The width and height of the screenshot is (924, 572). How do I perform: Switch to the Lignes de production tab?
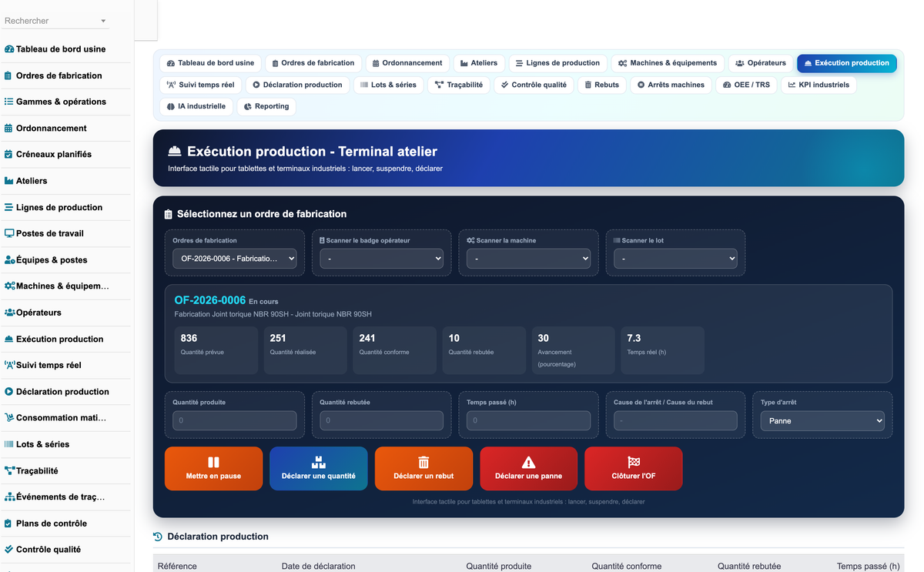point(557,63)
